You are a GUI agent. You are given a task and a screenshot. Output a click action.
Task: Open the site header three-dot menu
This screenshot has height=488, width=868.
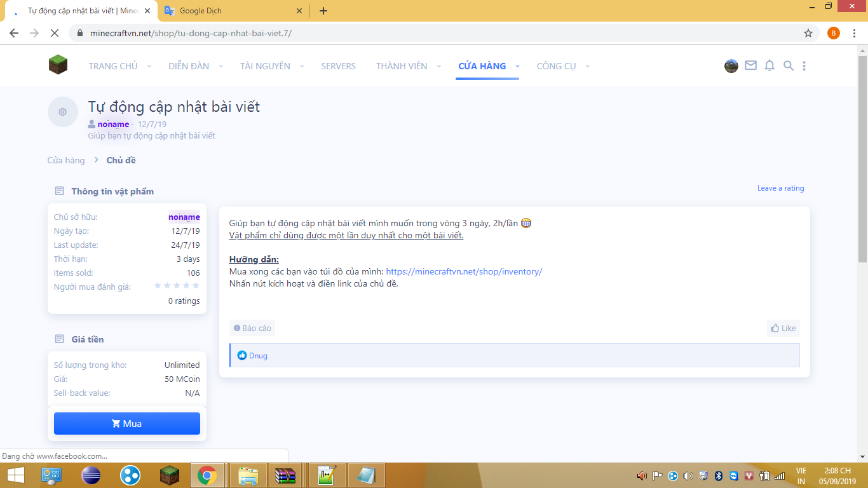pos(804,65)
